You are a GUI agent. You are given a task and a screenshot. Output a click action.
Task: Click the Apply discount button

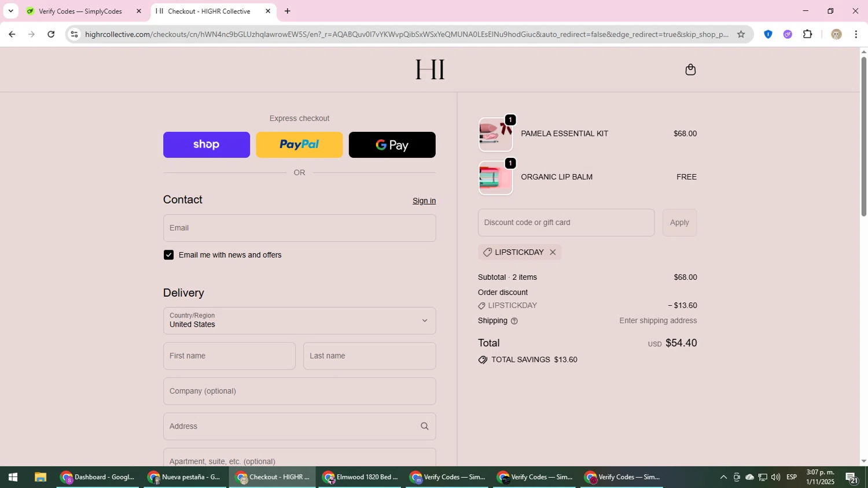tap(679, 223)
